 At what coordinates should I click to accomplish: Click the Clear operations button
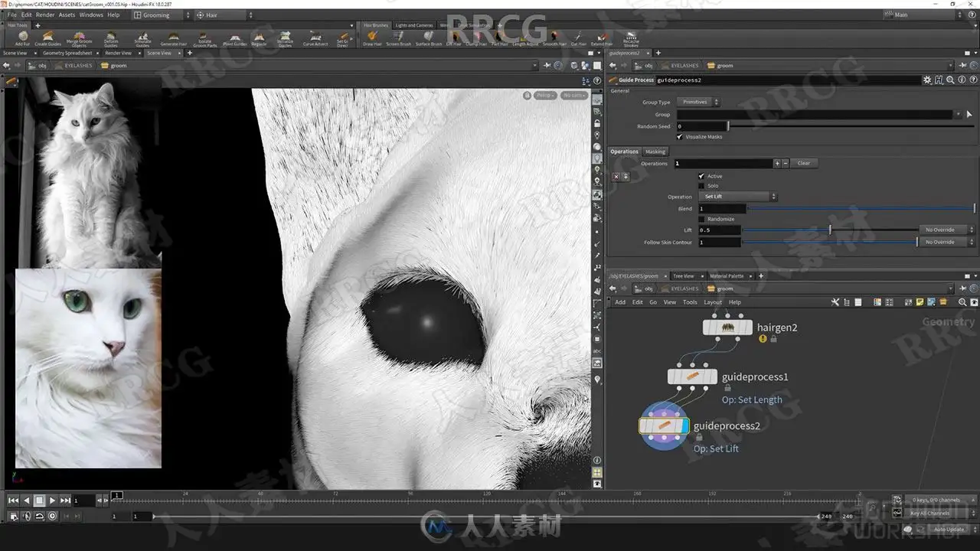click(x=804, y=163)
